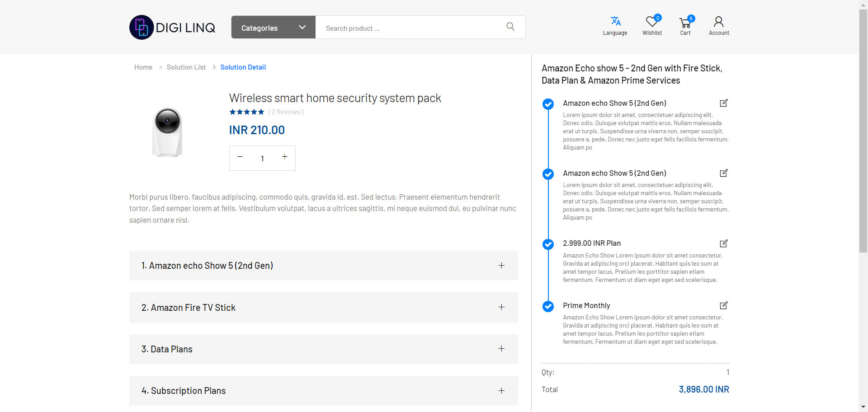
Task: Toggle checkmark beside Prime Monthly
Action: pyautogui.click(x=548, y=306)
